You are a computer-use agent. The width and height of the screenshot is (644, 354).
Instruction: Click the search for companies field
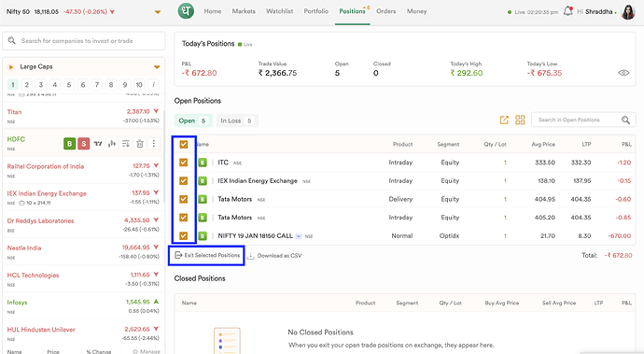pyautogui.click(x=84, y=41)
